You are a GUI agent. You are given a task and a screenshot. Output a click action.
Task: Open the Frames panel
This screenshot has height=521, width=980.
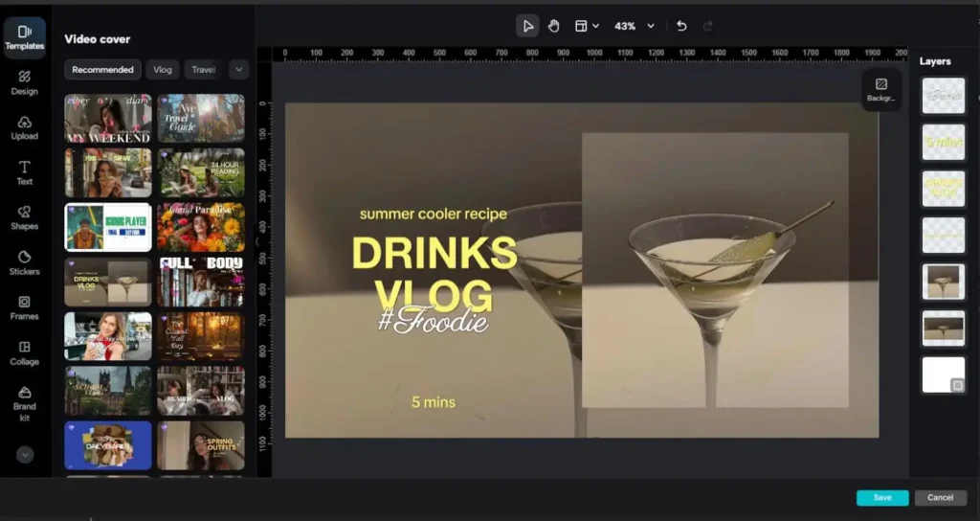point(24,307)
